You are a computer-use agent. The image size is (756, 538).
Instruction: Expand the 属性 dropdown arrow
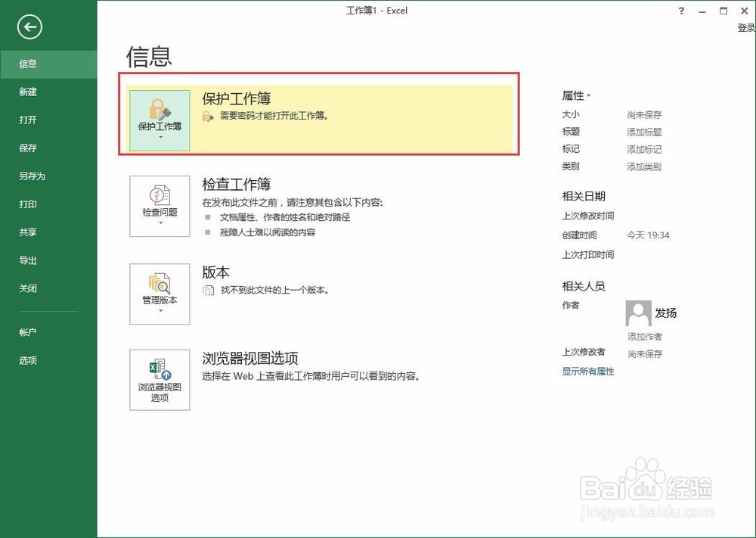[589, 95]
